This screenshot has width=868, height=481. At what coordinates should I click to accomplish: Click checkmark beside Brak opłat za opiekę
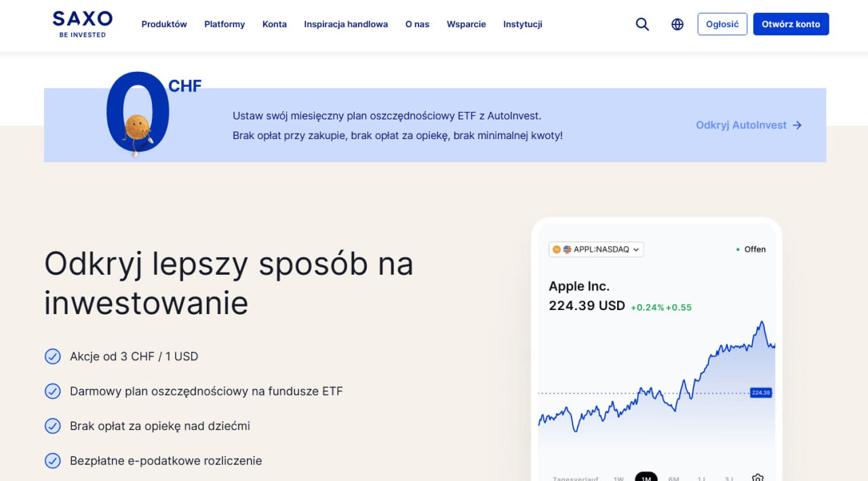pos(53,426)
